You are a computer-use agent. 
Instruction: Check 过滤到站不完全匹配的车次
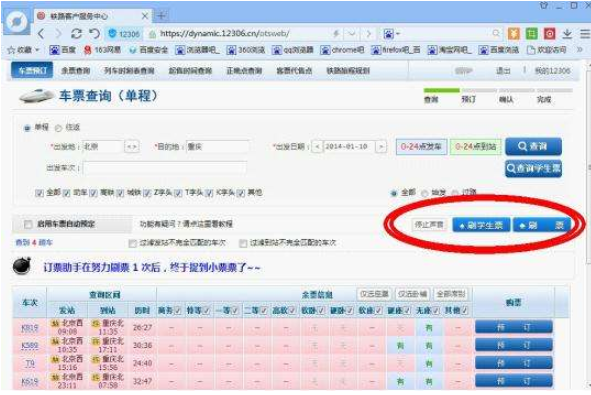(x=243, y=243)
